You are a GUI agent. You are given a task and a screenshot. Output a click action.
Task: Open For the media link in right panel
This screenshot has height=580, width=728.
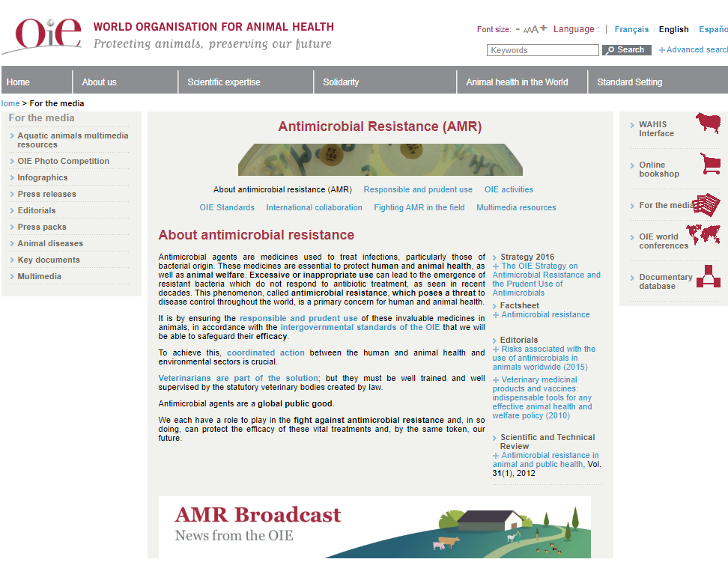[x=667, y=206]
